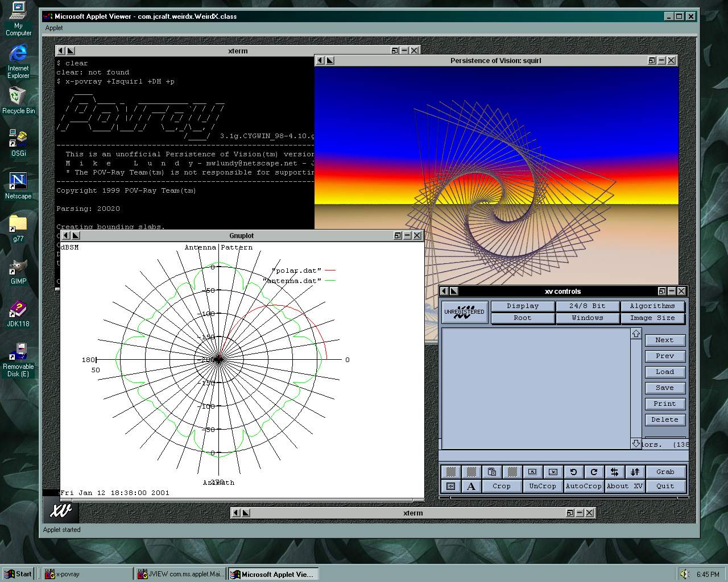Select the Internet Explorer desktop icon
This screenshot has width=728, height=582.
click(18, 61)
